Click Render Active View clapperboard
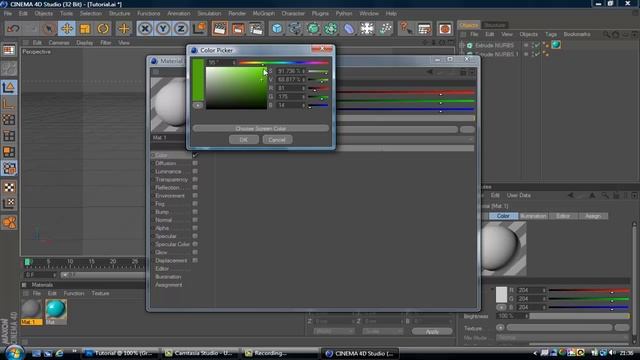 click(220, 29)
